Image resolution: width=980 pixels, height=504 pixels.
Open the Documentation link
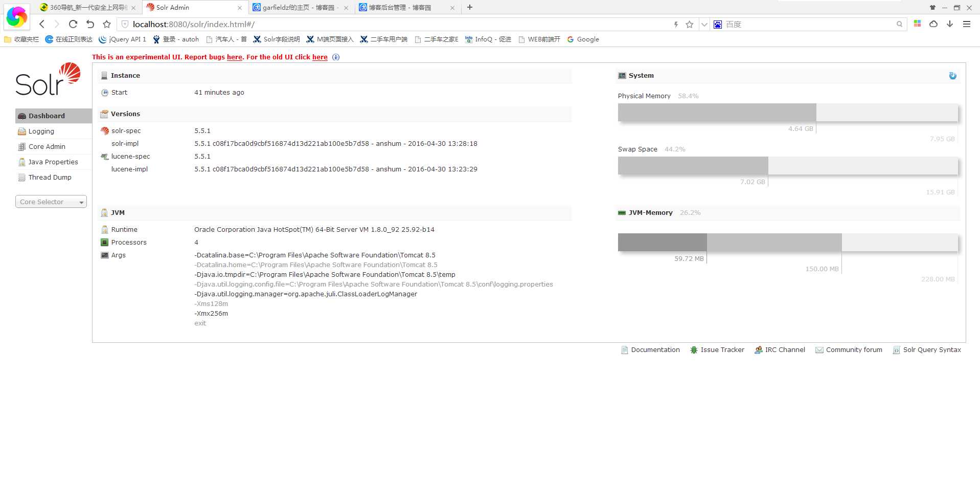(650, 350)
